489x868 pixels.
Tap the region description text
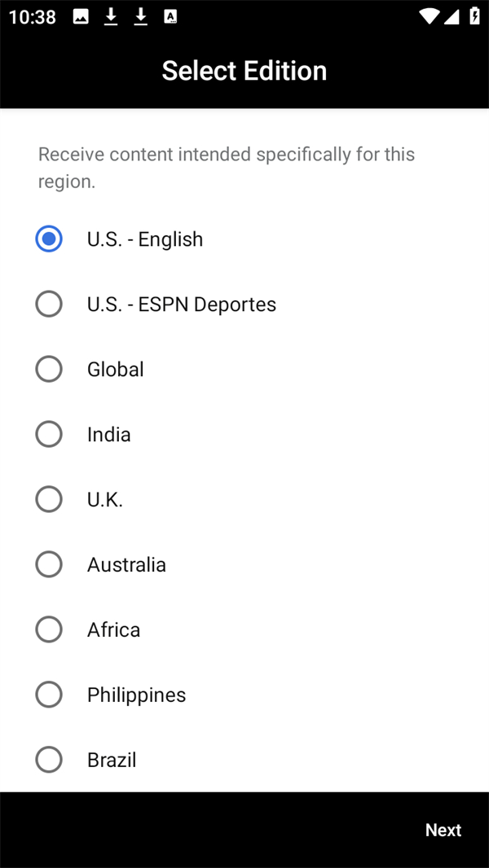pyautogui.click(x=226, y=167)
